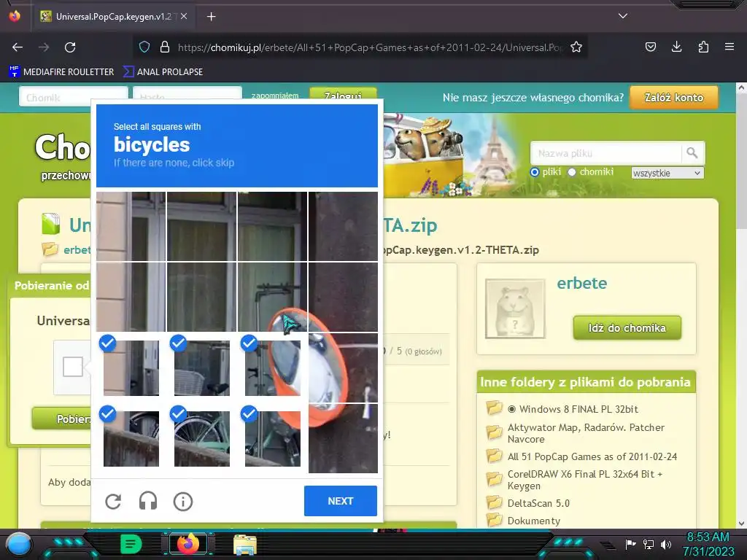Click the Chomik username input field
This screenshot has width=747, height=560.
click(x=74, y=97)
